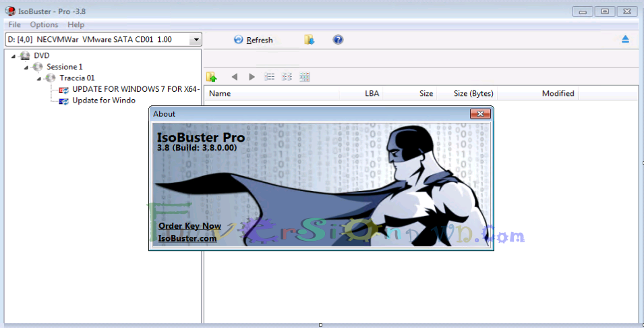Open the blue help question mark icon

click(x=338, y=39)
